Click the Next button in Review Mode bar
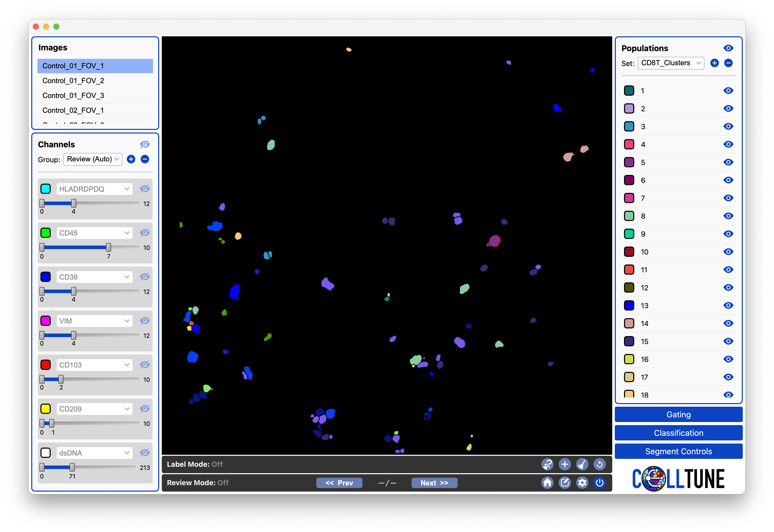This screenshot has width=774, height=532. click(x=434, y=483)
